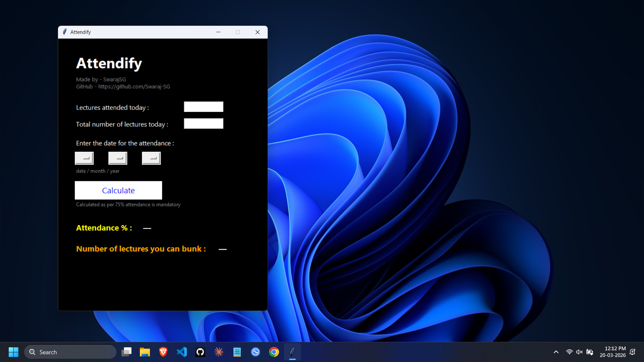Open the SwarajSG GitHub link
The height and width of the screenshot is (362, 644).
134,86
